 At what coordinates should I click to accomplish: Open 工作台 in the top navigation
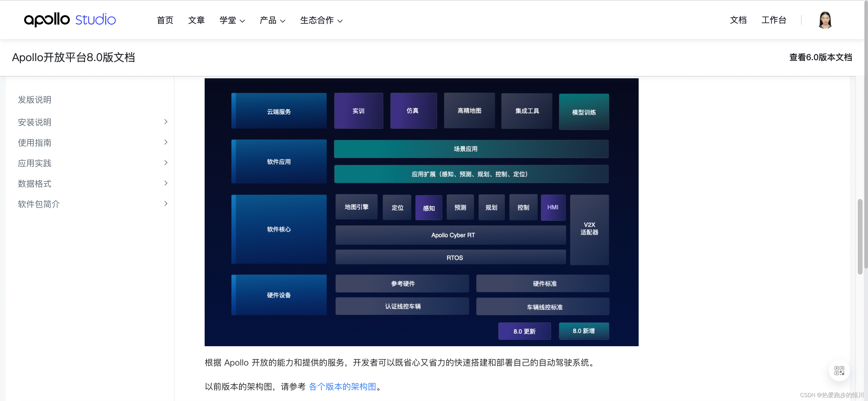pyautogui.click(x=774, y=20)
